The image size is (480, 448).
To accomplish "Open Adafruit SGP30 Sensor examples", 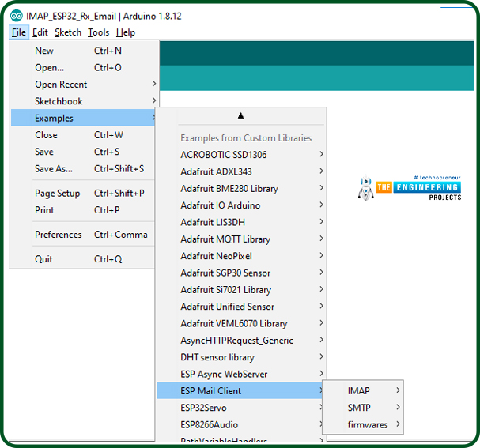I will click(x=241, y=273).
